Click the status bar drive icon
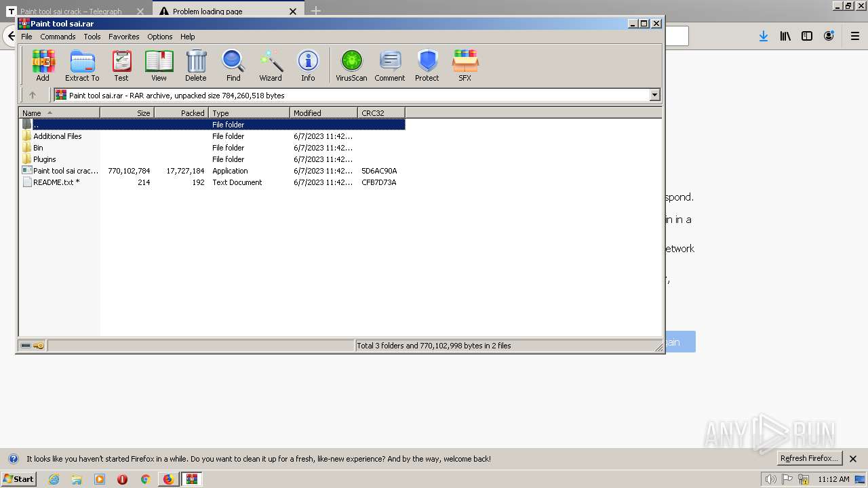Screen dimensions: 868x488 (x=26, y=346)
